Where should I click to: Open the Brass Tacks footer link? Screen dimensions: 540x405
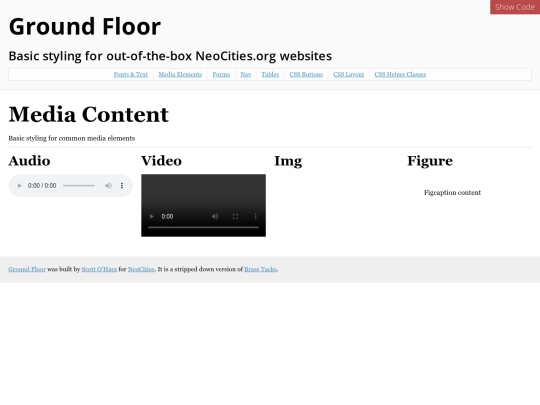click(260, 269)
